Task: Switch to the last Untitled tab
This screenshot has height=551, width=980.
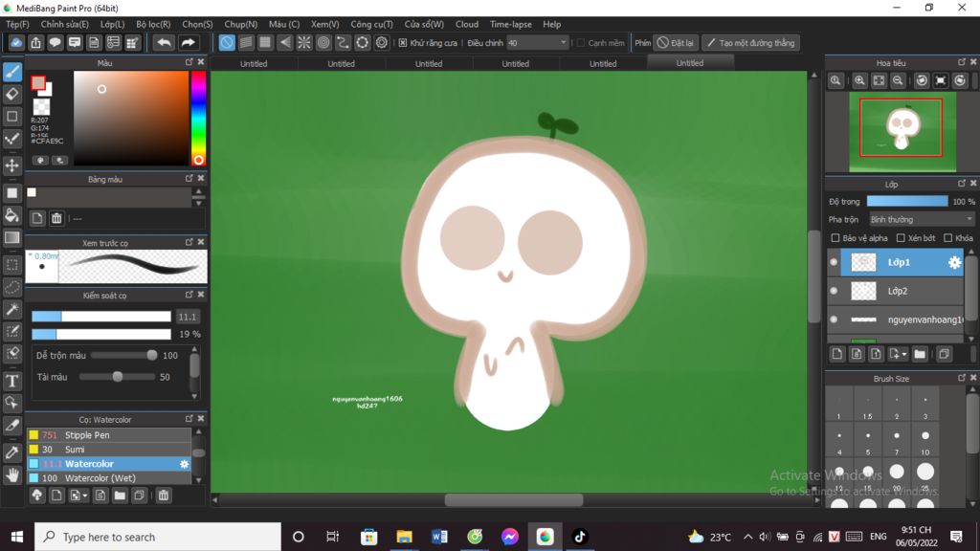Action: [x=689, y=63]
